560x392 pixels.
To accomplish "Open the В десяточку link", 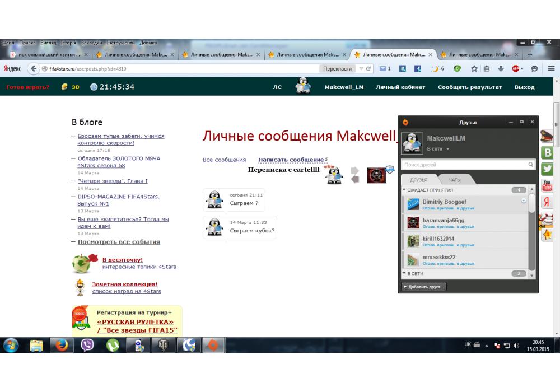I will (x=123, y=259).
